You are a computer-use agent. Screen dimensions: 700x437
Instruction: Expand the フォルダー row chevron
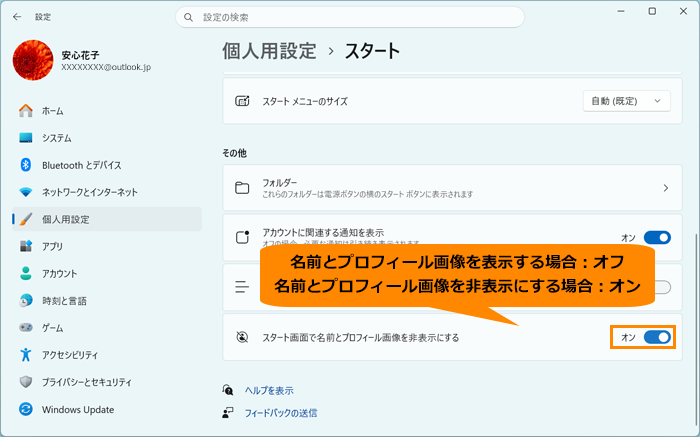[666, 188]
